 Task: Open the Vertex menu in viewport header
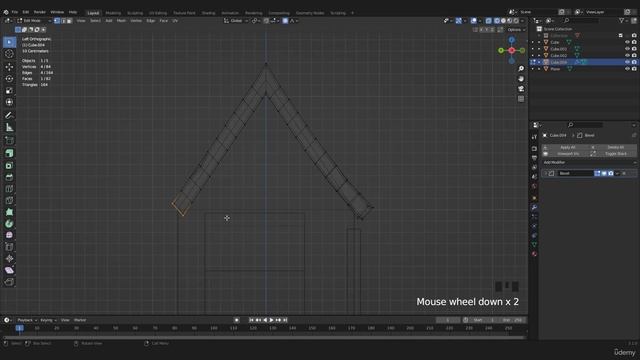coord(136,20)
